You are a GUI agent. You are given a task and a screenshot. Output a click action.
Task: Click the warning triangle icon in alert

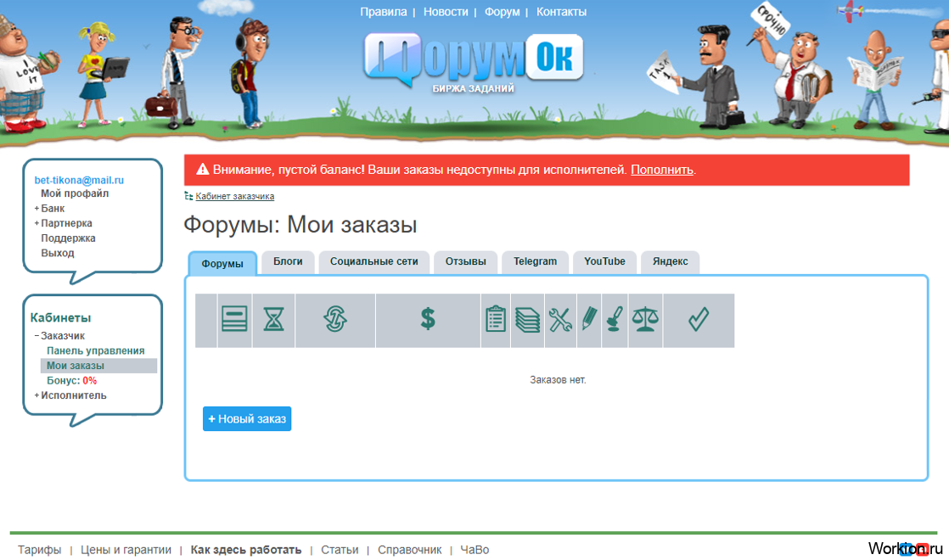coord(203,170)
